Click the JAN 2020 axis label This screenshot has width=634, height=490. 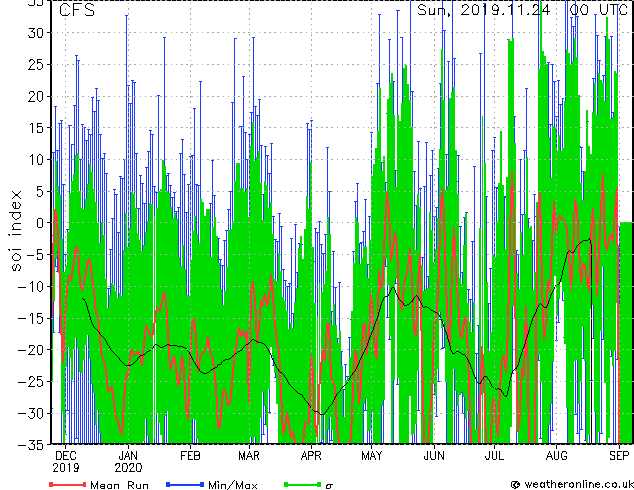(x=128, y=462)
